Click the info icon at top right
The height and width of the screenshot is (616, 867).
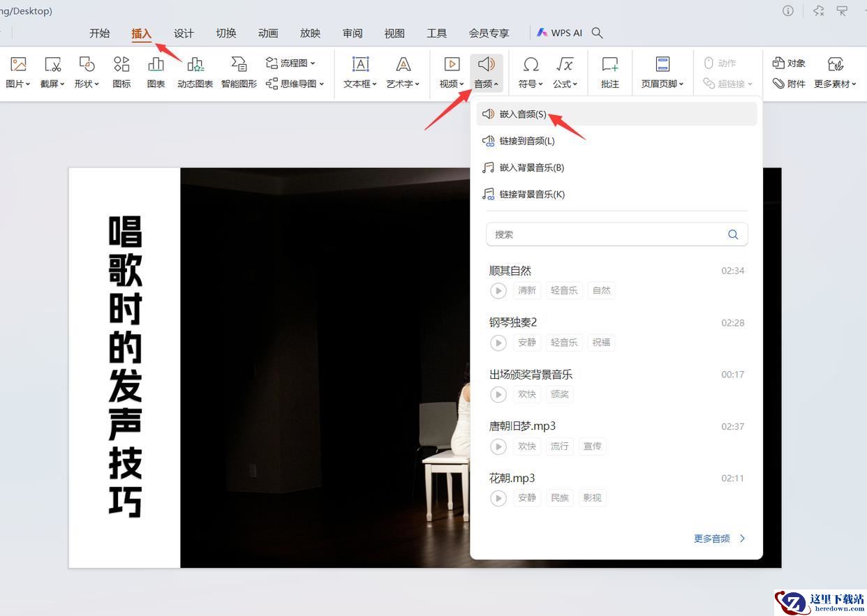(x=788, y=10)
